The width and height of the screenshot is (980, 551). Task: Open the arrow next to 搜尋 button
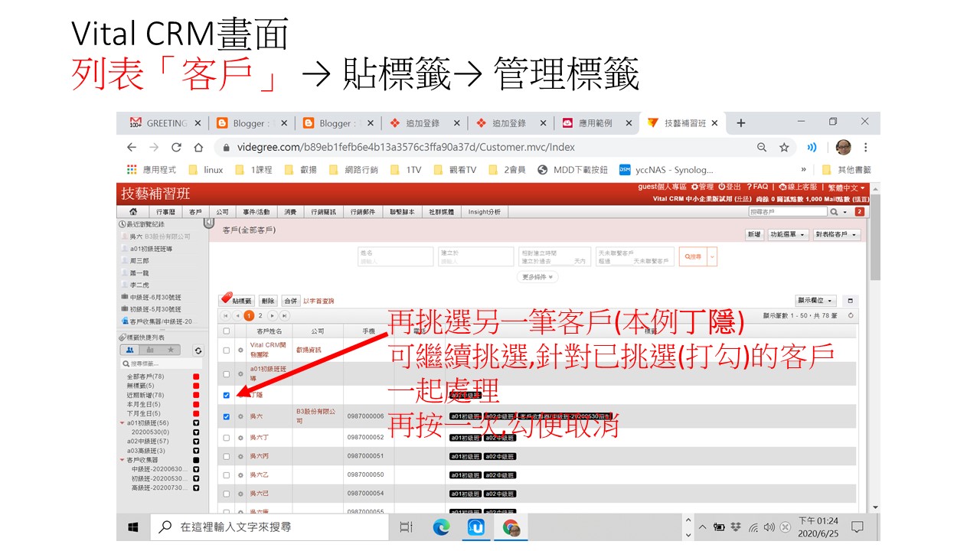click(712, 257)
